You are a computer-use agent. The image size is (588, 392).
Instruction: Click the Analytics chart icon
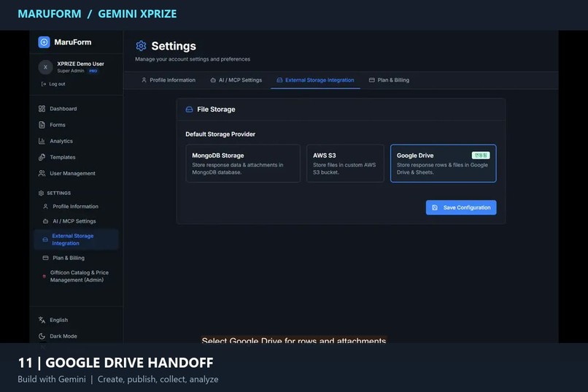point(42,141)
